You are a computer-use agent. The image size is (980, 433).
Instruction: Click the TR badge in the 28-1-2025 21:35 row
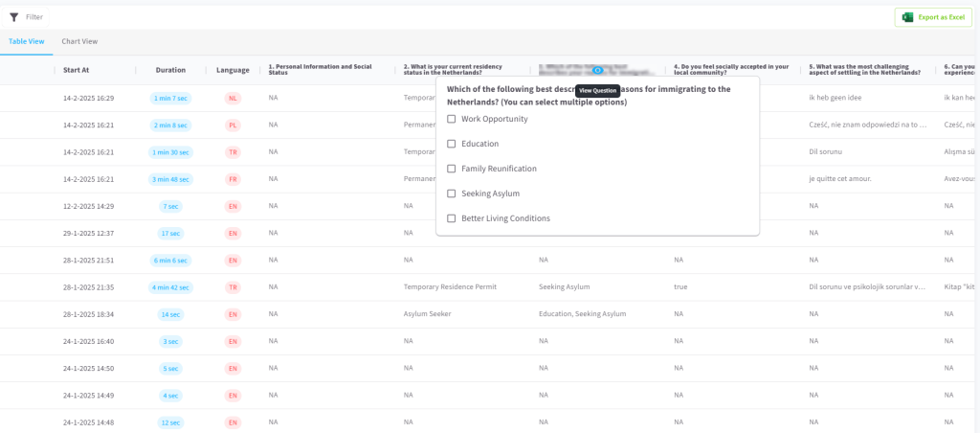[234, 287]
